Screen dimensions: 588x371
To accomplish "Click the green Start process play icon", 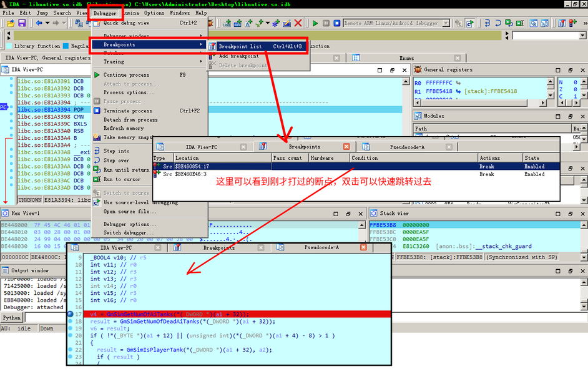I will 315,23.
